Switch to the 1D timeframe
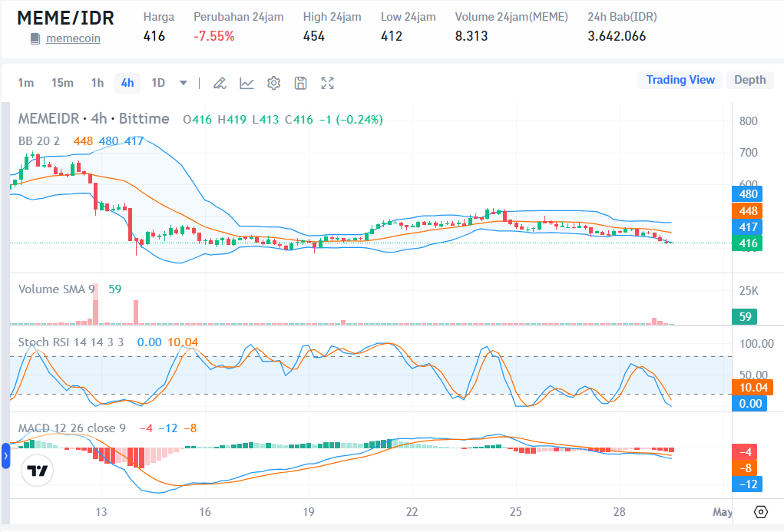 [158, 83]
